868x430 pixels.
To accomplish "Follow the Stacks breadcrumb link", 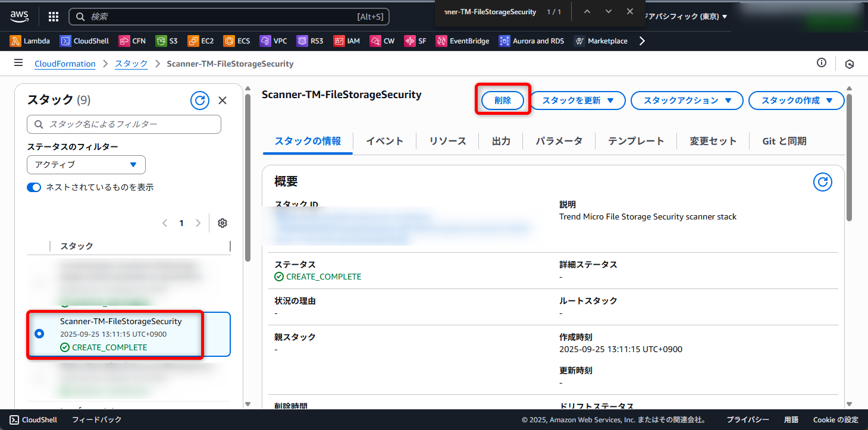I will [131, 64].
